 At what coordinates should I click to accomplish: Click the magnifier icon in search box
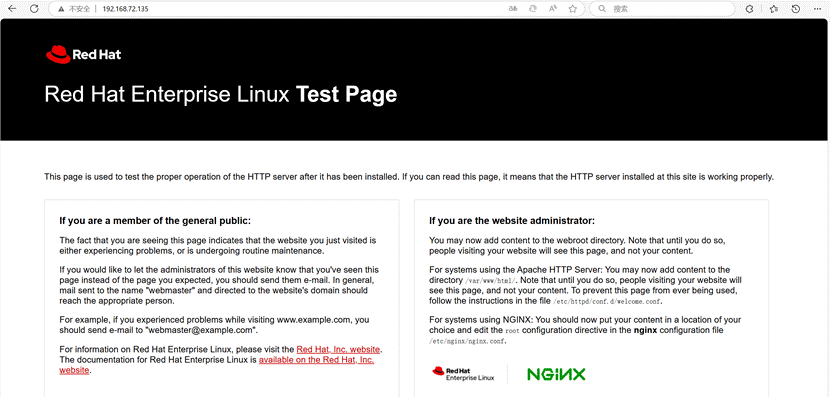pyautogui.click(x=602, y=9)
